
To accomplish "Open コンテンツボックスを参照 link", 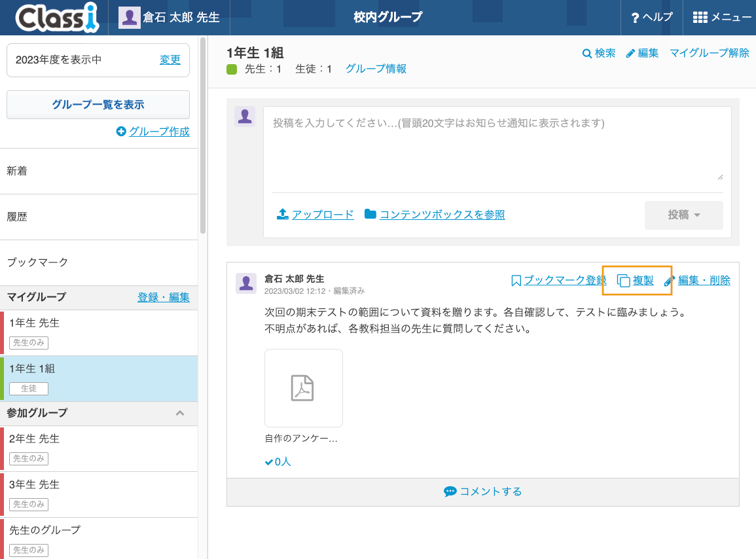I will pyautogui.click(x=442, y=215).
